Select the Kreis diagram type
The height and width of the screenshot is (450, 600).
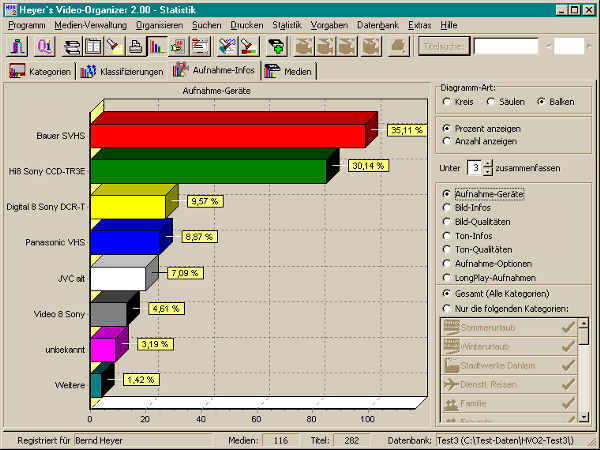tap(446, 103)
